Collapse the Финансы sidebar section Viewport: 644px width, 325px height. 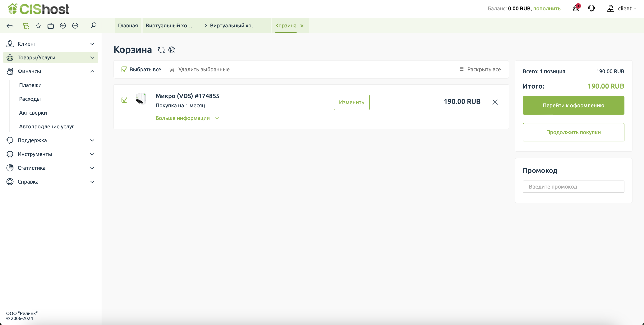(x=92, y=71)
